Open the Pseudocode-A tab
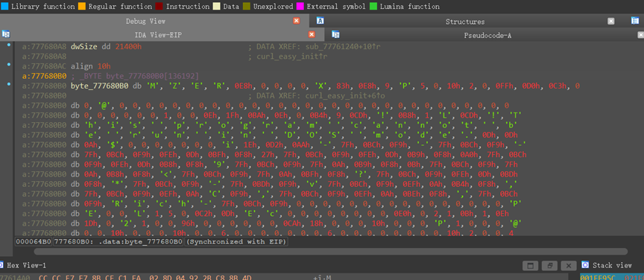 coord(487,35)
